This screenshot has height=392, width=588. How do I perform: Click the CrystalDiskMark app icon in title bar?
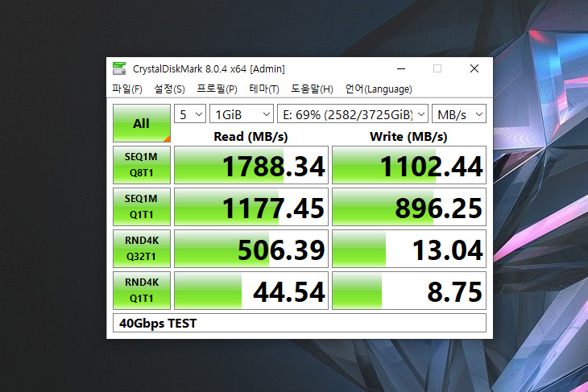point(119,68)
